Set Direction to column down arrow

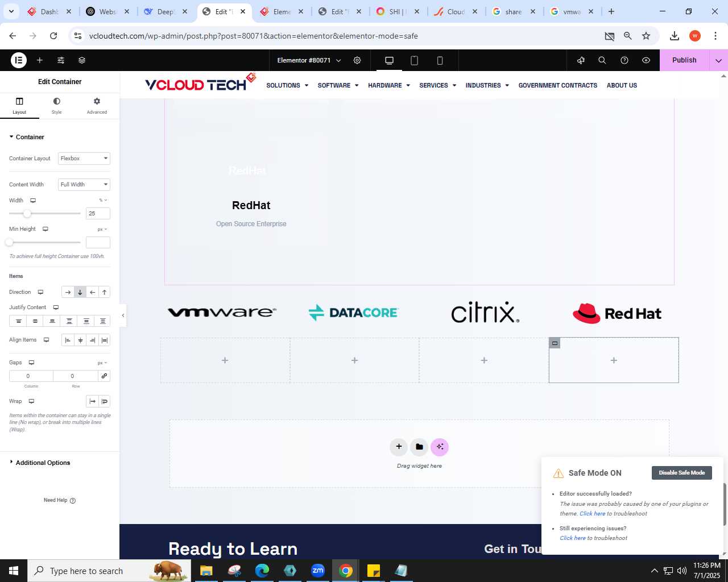point(80,292)
